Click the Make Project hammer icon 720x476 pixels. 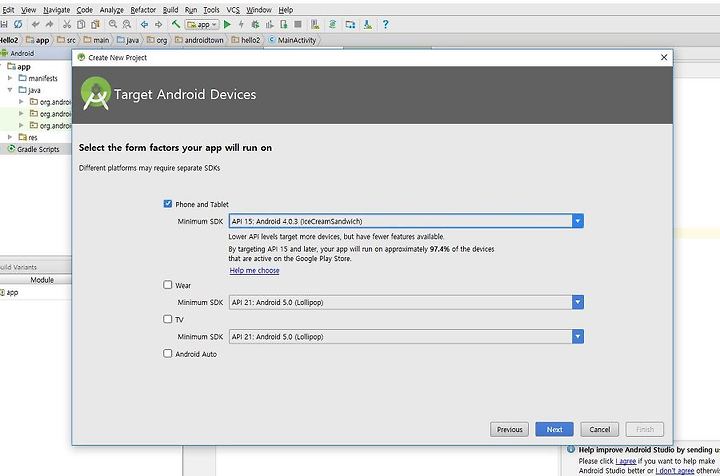pos(176,24)
